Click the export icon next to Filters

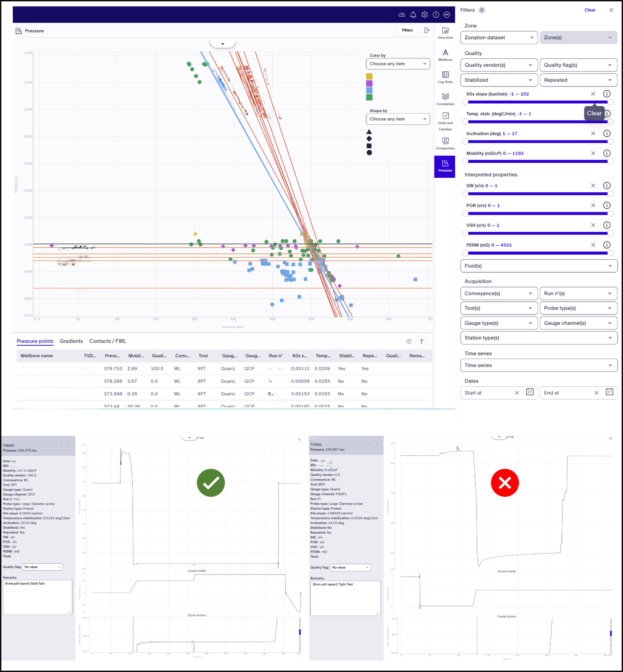pyautogui.click(x=427, y=30)
